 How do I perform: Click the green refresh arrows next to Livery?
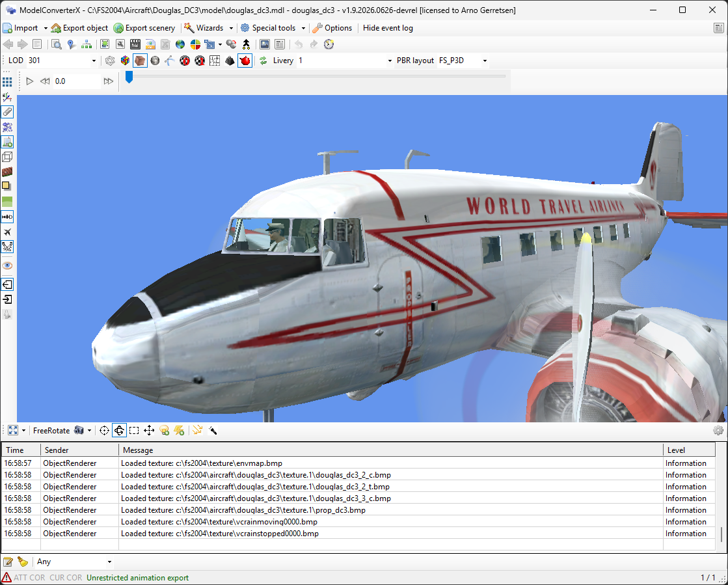pos(263,61)
